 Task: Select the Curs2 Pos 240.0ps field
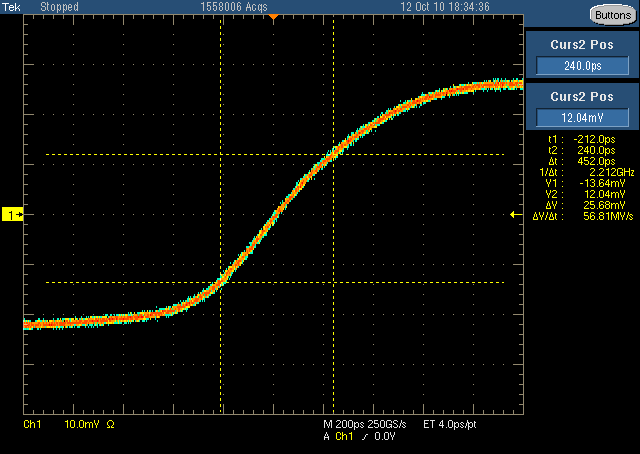point(582,65)
